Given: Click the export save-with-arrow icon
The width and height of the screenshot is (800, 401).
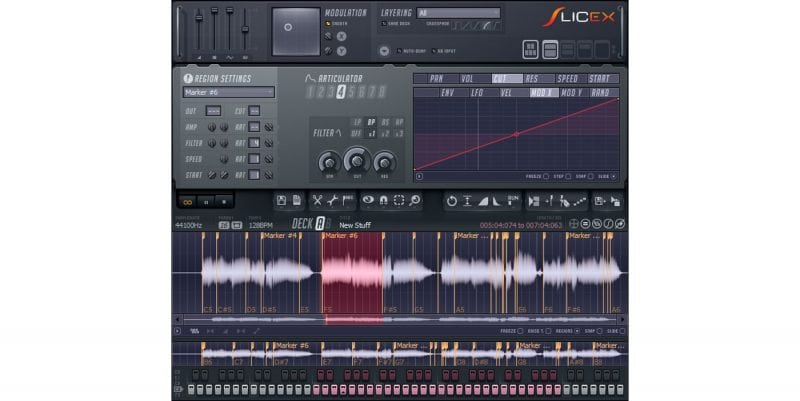Looking at the screenshot, I should tap(599, 201).
